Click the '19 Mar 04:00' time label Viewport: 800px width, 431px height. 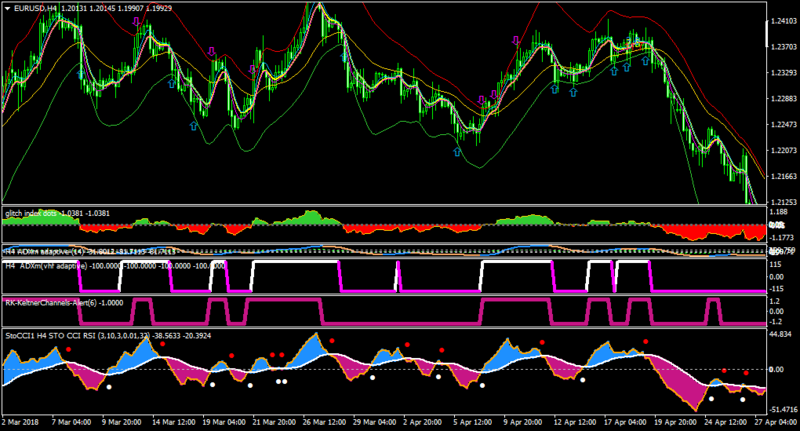pyautogui.click(x=224, y=422)
